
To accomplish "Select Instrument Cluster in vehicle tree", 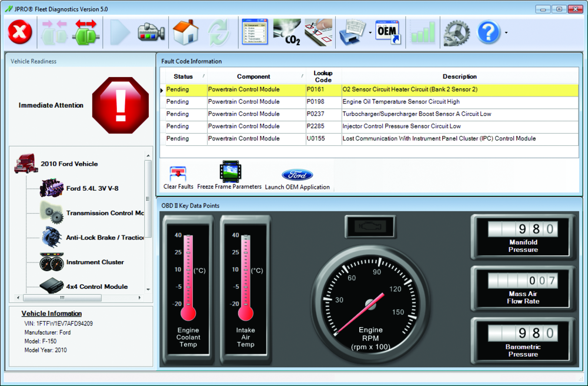I will click(95, 262).
